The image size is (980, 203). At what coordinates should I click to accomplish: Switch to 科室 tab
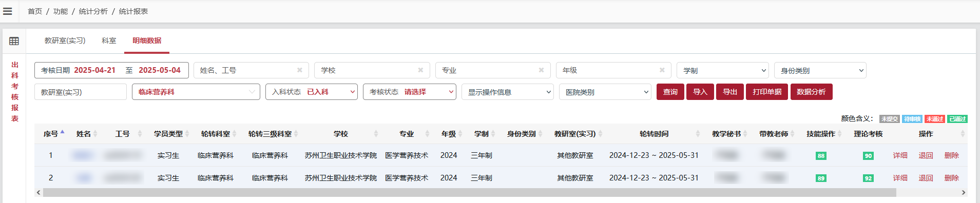[x=109, y=40]
